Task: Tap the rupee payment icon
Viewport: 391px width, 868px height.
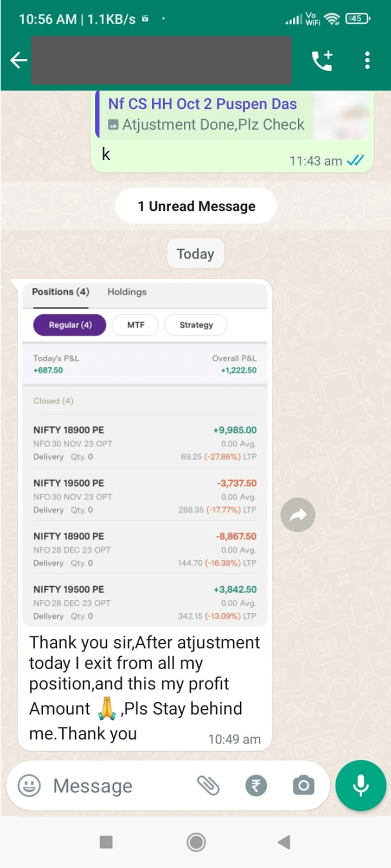Action: tap(256, 785)
